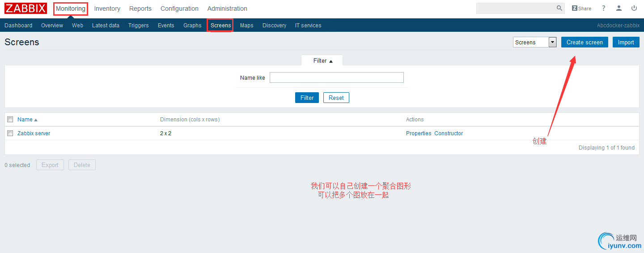This screenshot has width=644, height=253.
Task: Open Properties for Zabbix server
Action: tap(419, 133)
